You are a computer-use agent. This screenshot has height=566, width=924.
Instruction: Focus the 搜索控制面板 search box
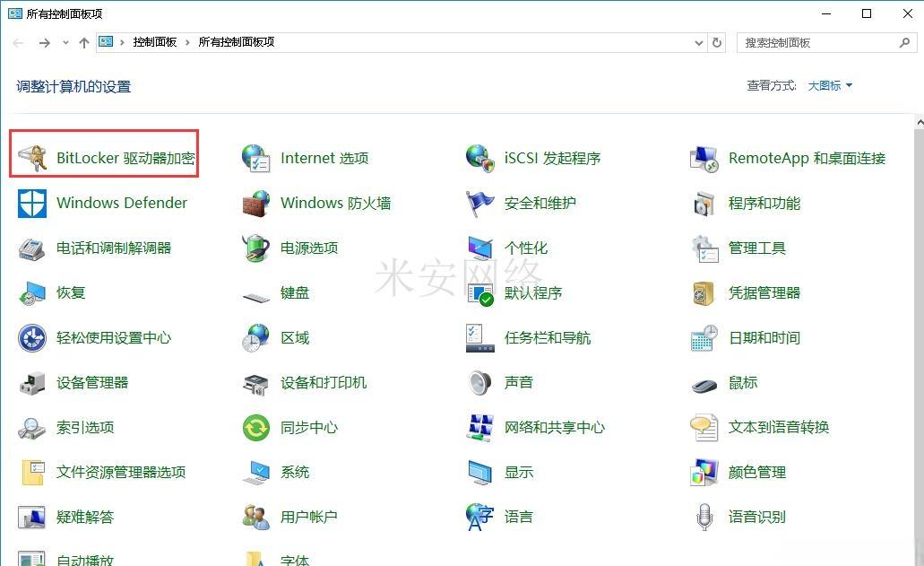(826, 42)
